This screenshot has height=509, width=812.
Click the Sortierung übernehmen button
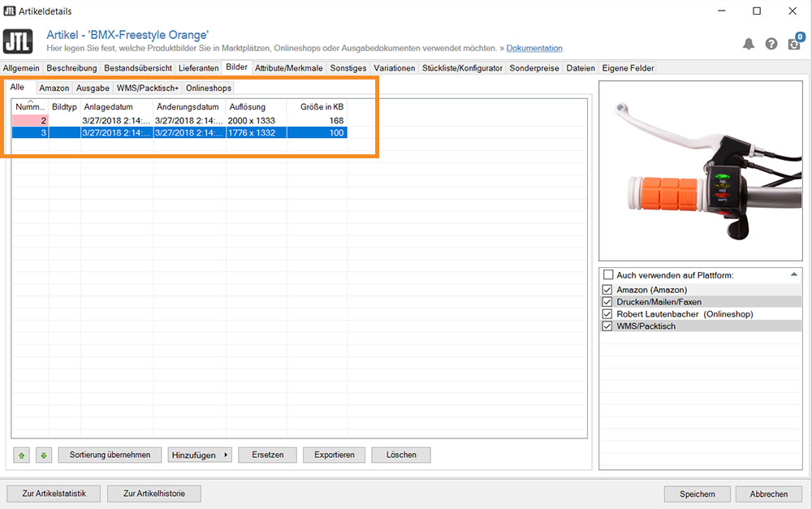coord(110,455)
